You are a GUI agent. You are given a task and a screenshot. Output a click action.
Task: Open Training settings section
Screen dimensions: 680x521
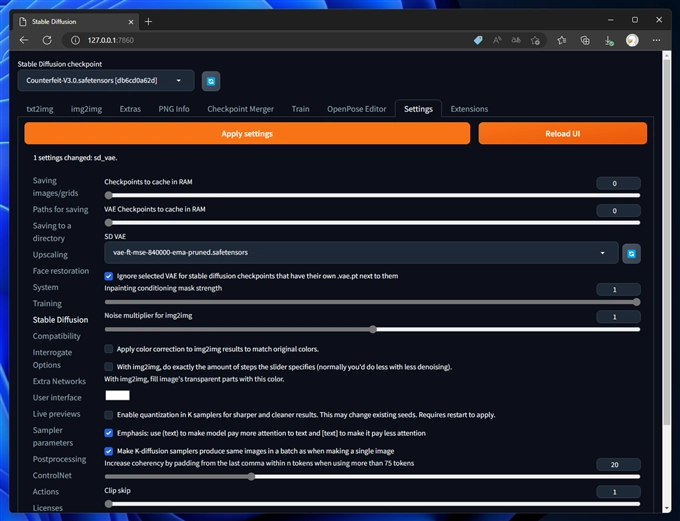click(47, 304)
